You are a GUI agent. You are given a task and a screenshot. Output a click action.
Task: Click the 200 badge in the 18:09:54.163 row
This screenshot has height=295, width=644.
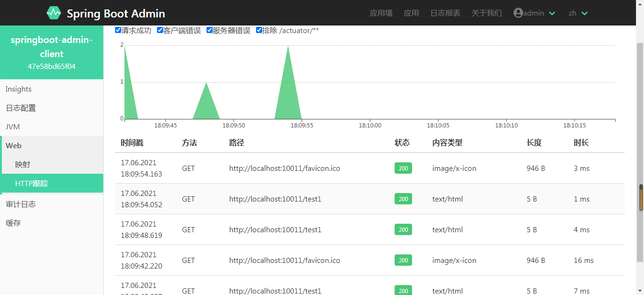point(403,168)
